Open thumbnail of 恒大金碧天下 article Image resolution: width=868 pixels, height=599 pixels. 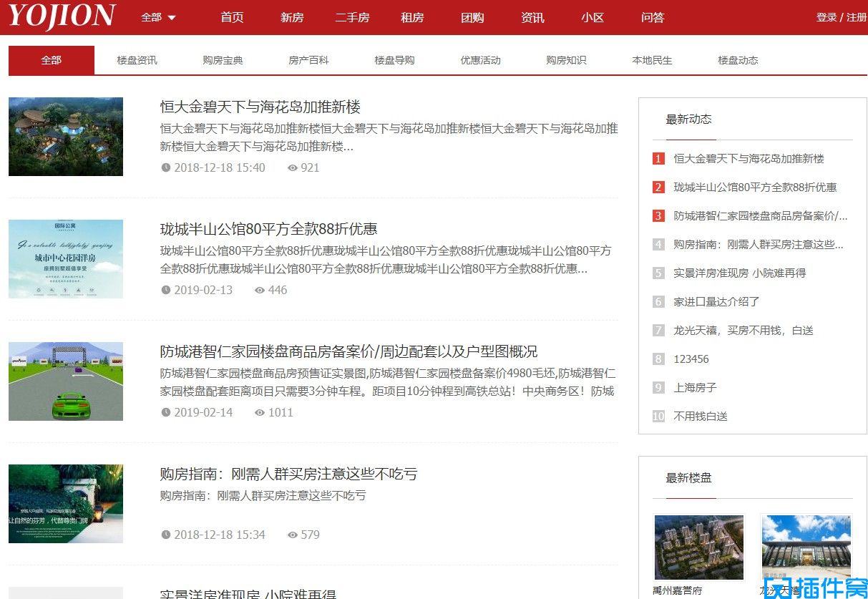[x=66, y=137]
